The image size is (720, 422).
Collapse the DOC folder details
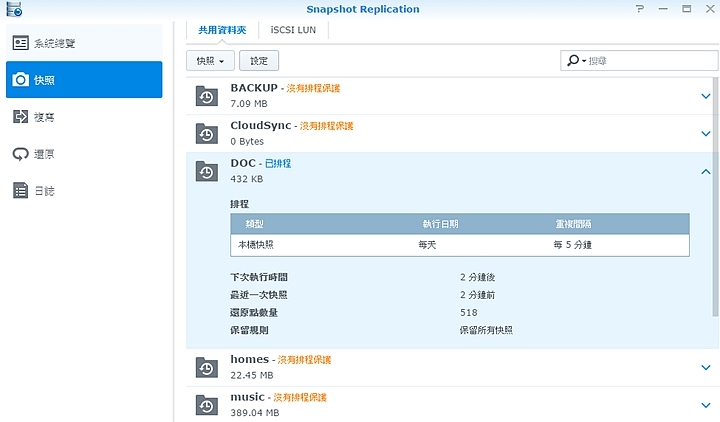(x=705, y=172)
